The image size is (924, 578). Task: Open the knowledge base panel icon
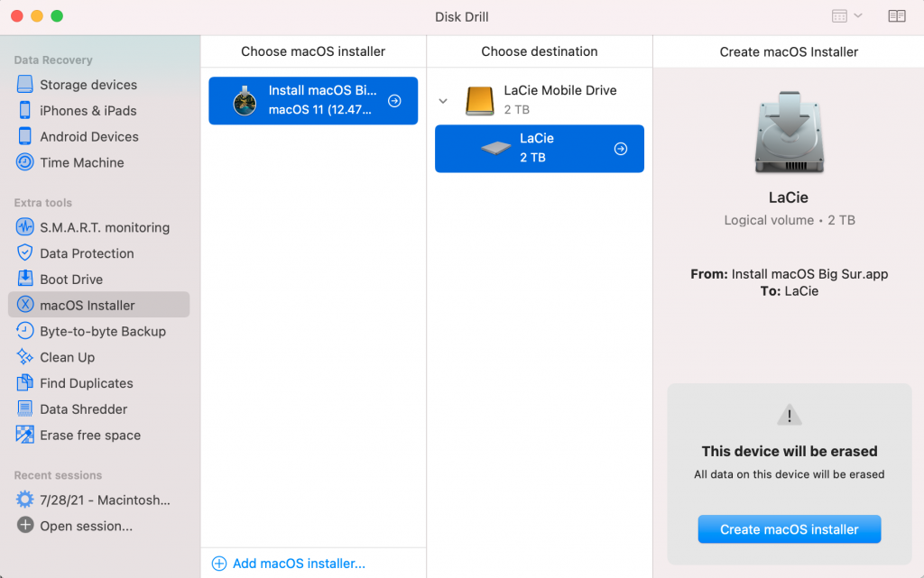coord(895,15)
